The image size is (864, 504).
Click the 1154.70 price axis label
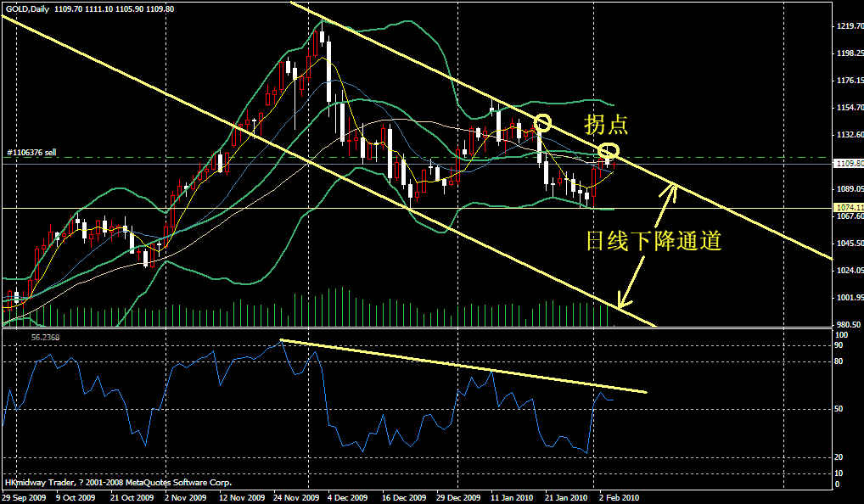[850, 108]
